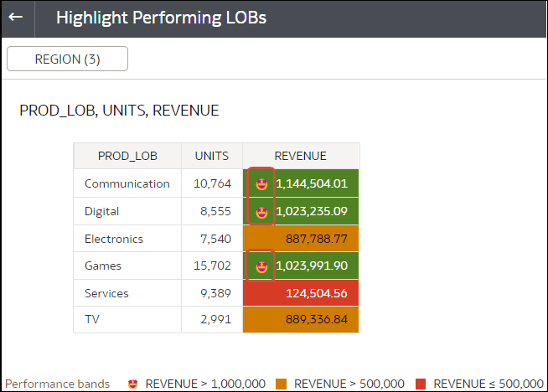Click the emoji icon in Communication row
Image resolution: width=548 pixels, height=392 pixels.
click(x=262, y=183)
